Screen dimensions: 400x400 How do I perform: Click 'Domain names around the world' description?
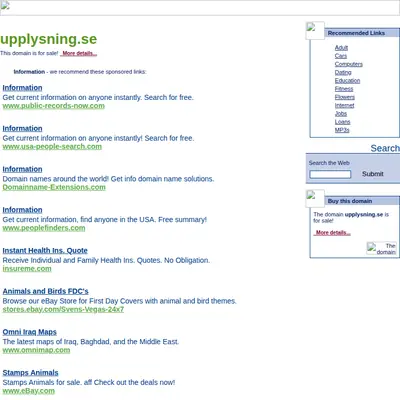click(x=108, y=179)
